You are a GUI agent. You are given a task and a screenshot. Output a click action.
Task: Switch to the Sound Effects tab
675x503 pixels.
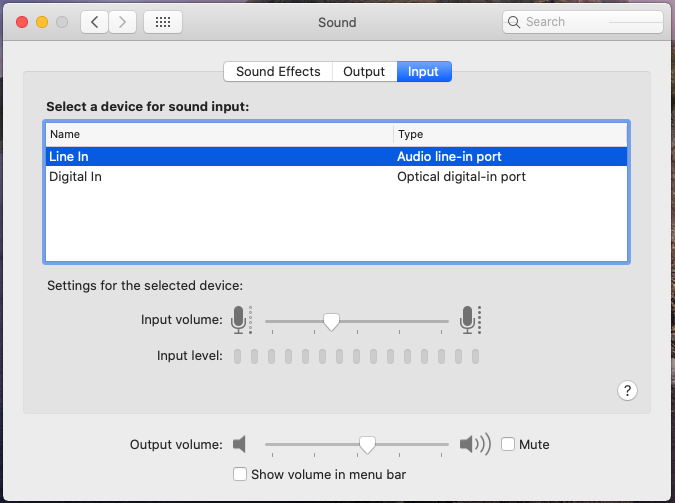click(x=278, y=71)
